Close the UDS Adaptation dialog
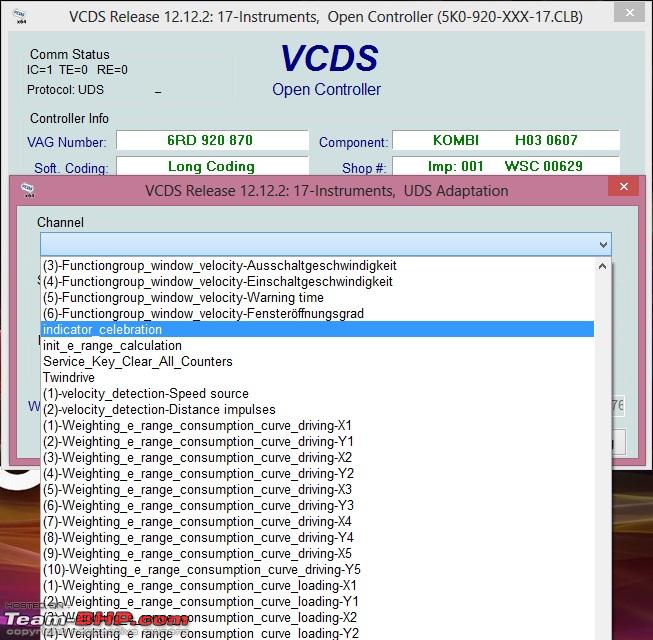 click(623, 187)
